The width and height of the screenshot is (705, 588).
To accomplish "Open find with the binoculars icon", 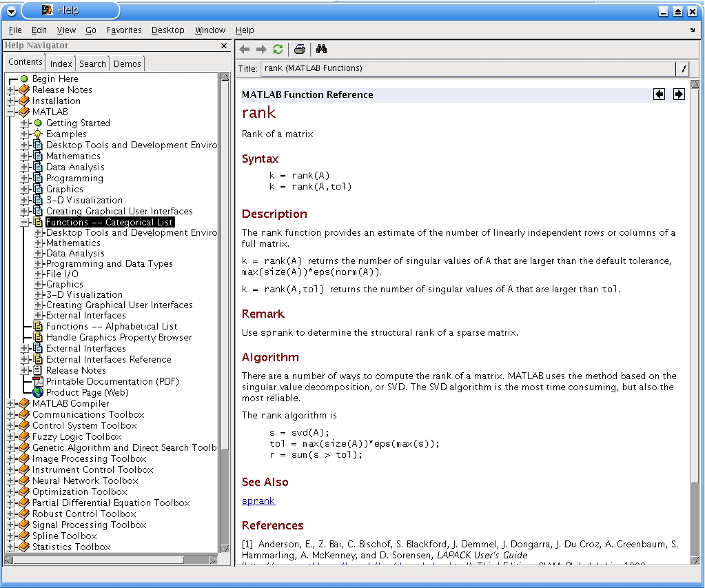I will [322, 49].
